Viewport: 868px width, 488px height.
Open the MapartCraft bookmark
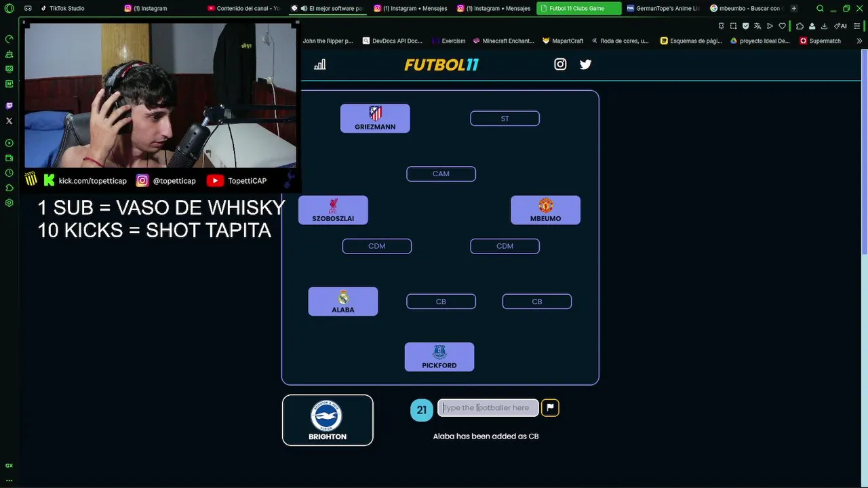(563, 41)
